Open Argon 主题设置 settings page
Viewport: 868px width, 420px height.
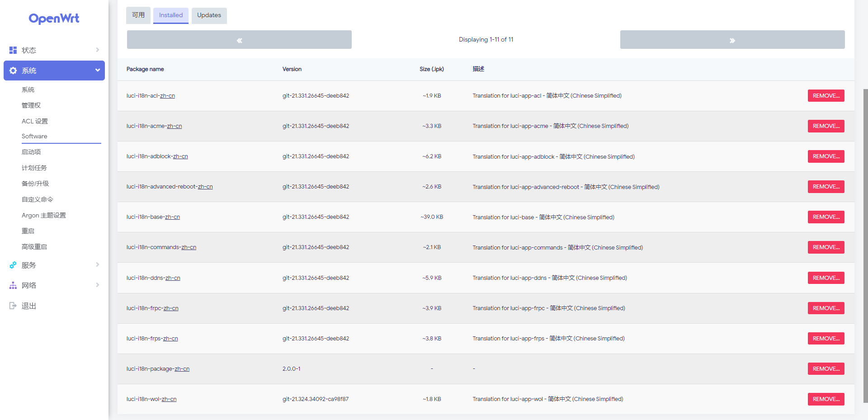point(44,215)
